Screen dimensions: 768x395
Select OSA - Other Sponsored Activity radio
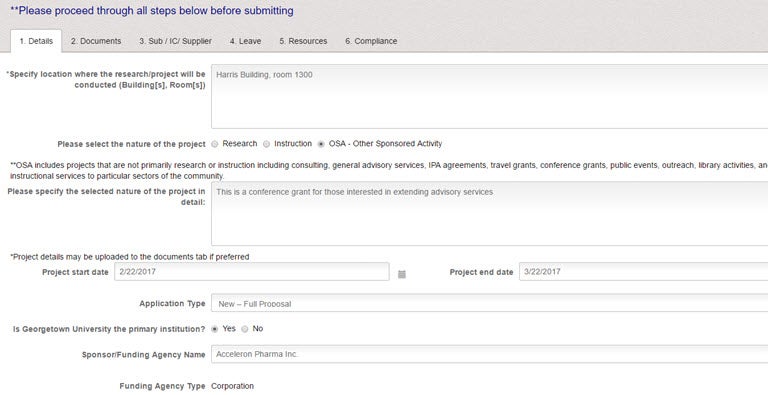[x=321, y=144]
